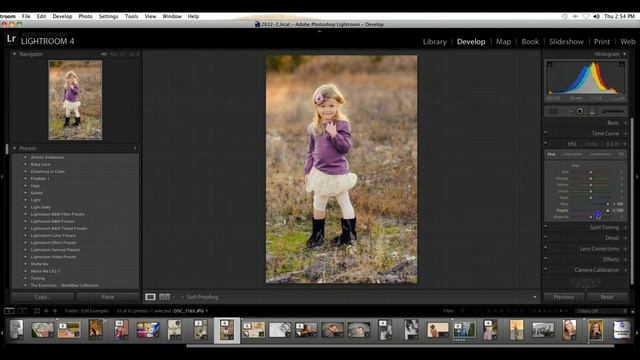Viewport: 640px width, 360px height.
Task: Toggle the filter switch at the filmstrip's right end
Action: click(x=633, y=311)
